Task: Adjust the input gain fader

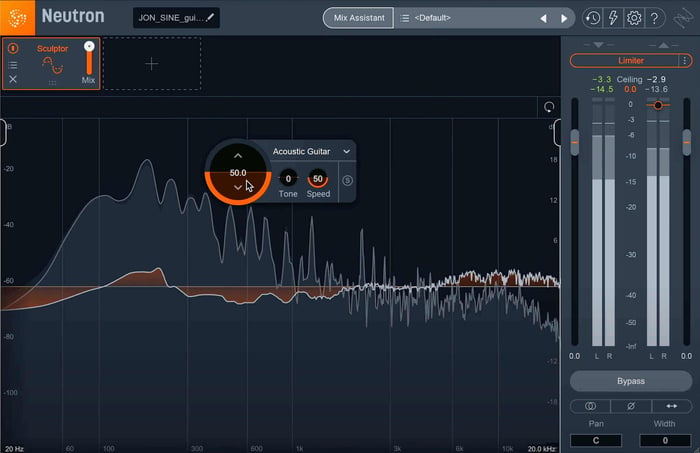Action: (x=575, y=142)
